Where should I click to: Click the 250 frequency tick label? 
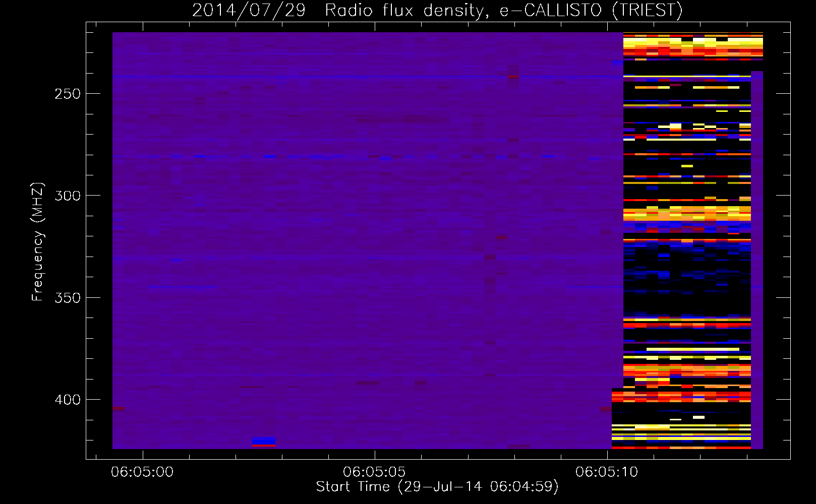click(68, 94)
